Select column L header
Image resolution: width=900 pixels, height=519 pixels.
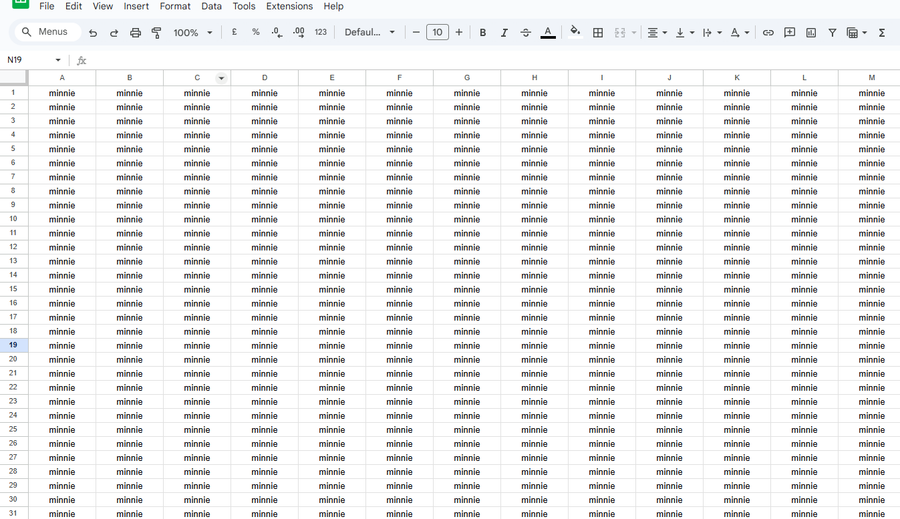[804, 78]
